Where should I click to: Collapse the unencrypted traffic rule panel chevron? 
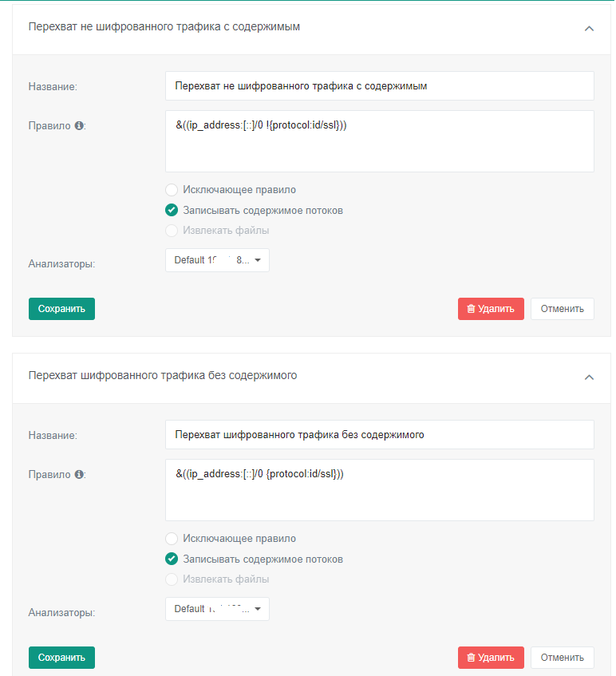(589, 28)
